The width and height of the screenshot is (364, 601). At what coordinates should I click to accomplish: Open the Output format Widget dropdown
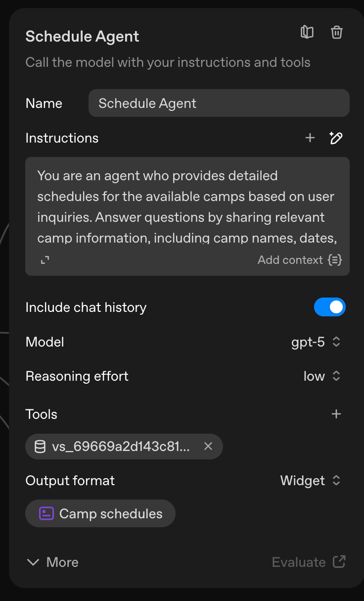[x=310, y=481]
